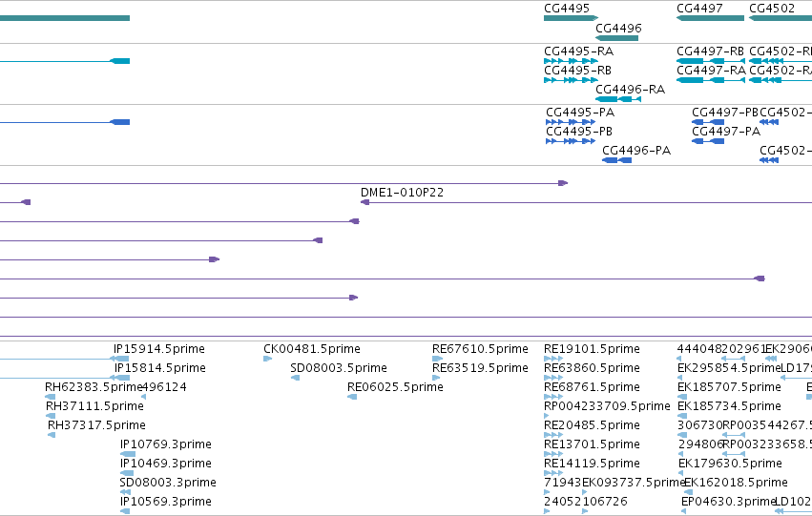Viewport: 812px width, 516px height.
Task: Click the RE63860.5prime EST
Action: 553,378
